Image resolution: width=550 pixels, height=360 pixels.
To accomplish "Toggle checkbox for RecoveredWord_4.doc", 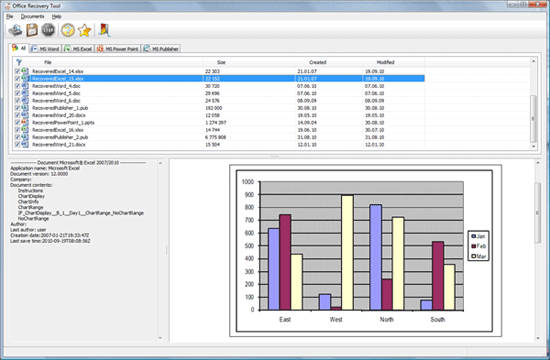I will (x=18, y=86).
